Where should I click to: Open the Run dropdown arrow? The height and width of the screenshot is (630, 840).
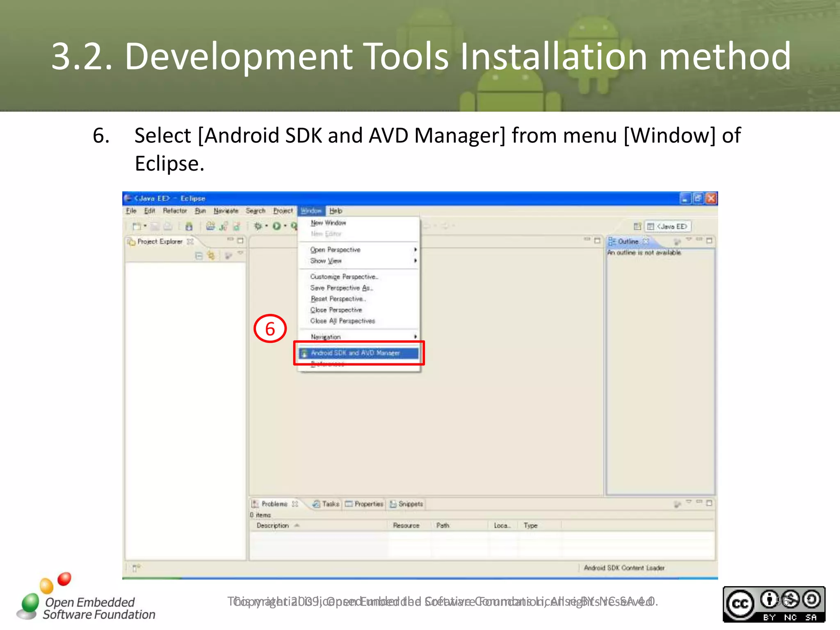[x=285, y=226]
